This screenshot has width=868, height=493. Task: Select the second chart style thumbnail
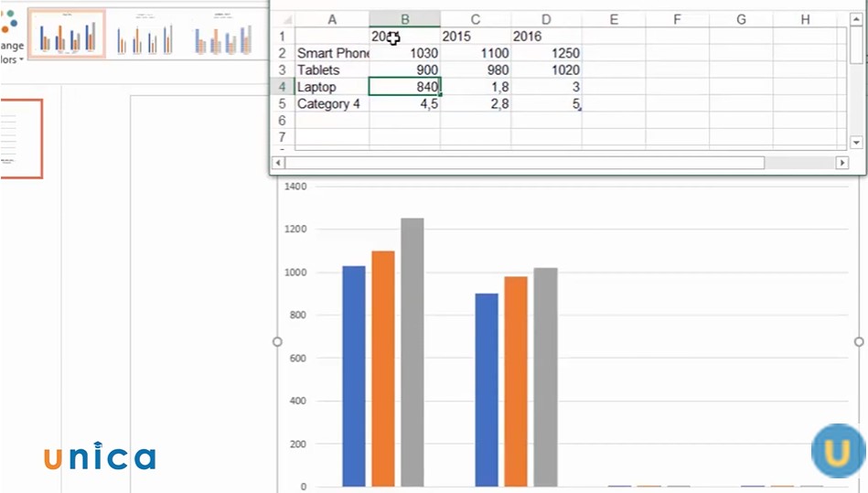(145, 34)
